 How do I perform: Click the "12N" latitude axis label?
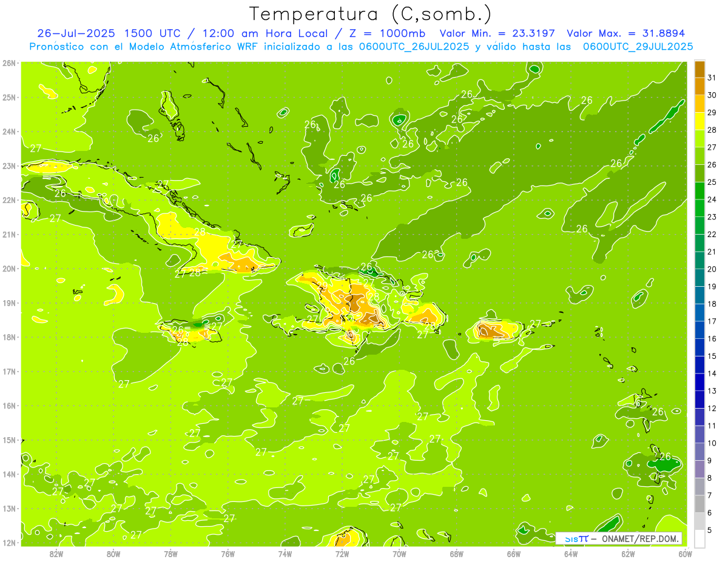9,543
